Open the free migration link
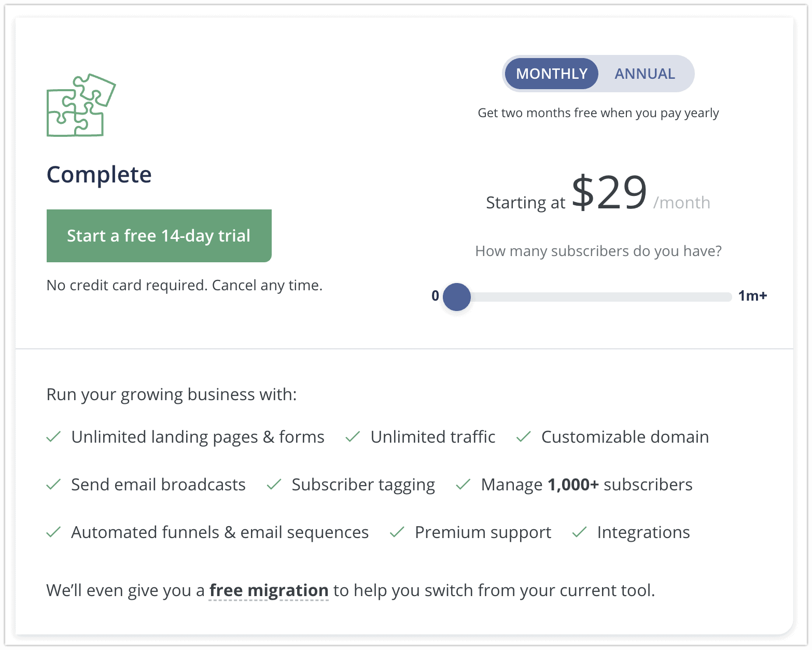This screenshot has width=812, height=650. [269, 590]
